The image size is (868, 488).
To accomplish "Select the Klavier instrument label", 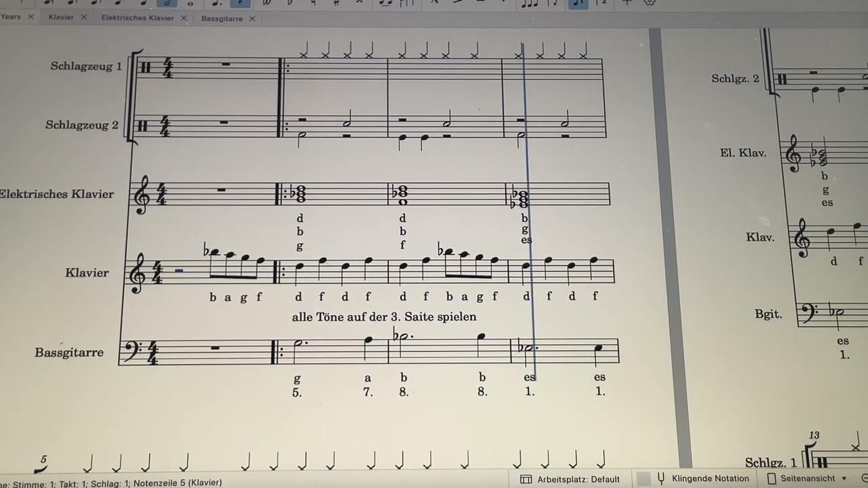I will (87, 272).
